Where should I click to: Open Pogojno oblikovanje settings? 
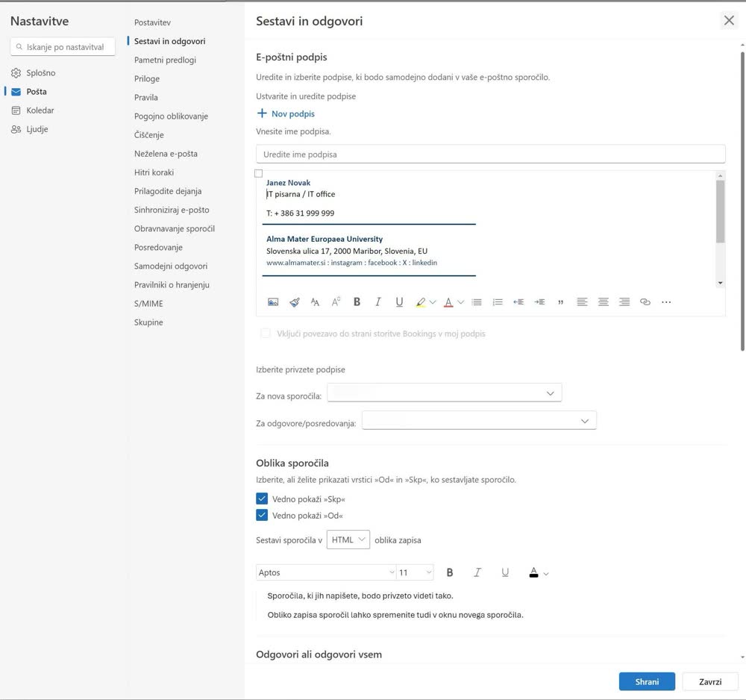172,116
